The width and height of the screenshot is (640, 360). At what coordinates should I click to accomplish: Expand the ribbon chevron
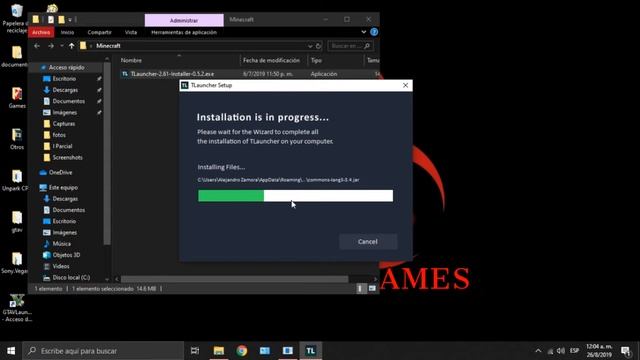(363, 32)
